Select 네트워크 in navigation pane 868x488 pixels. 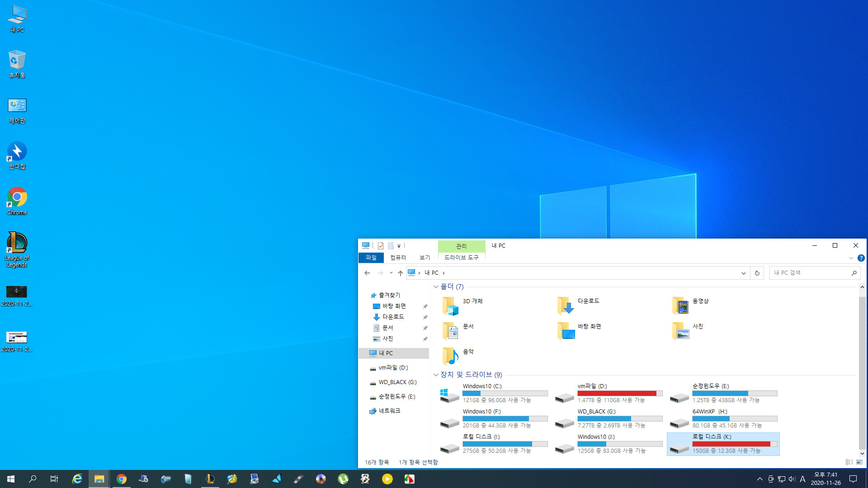click(385, 411)
